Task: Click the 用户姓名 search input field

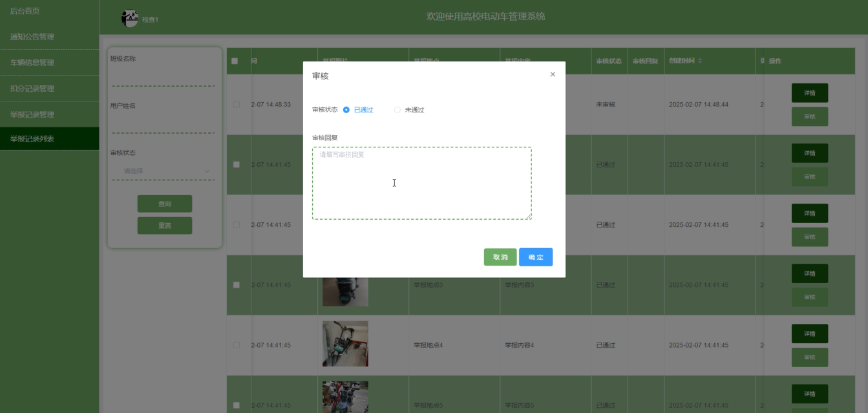Action: click(x=165, y=124)
